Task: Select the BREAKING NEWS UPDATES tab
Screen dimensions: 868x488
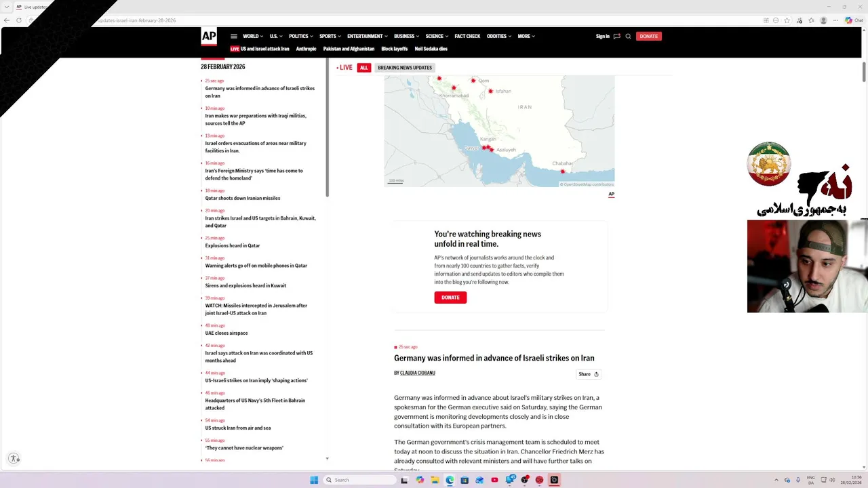Action: pyautogui.click(x=405, y=68)
